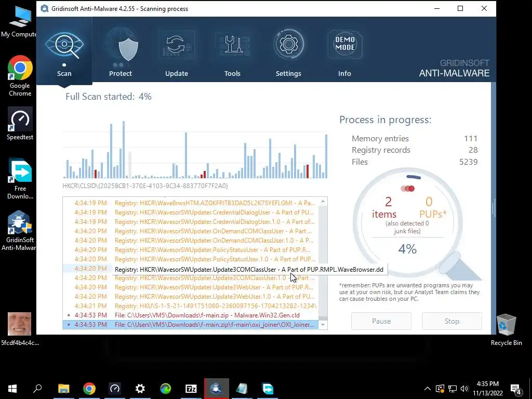Open the notification center with 4 alerts
Image resolution: width=532 pixels, height=399 pixels.
pos(516,389)
